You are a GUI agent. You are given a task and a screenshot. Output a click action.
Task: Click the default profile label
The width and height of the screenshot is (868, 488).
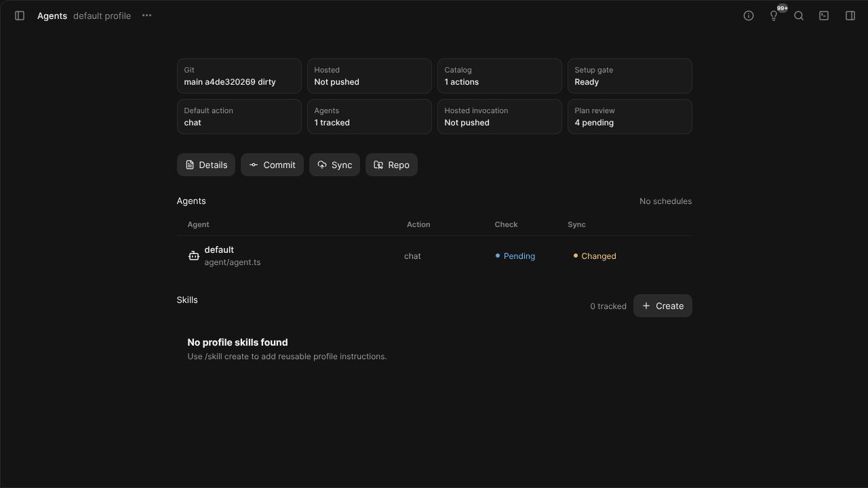click(102, 16)
